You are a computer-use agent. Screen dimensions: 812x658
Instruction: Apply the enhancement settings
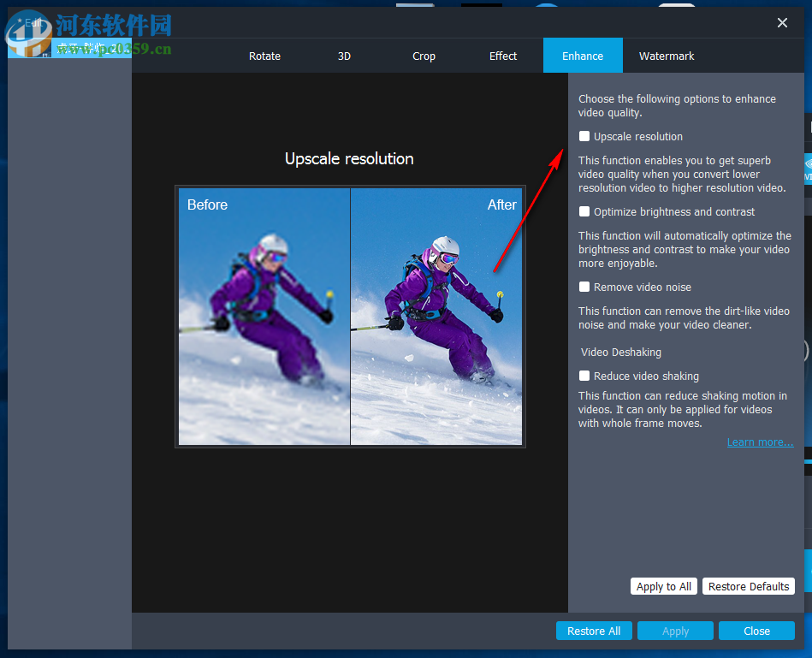click(675, 631)
